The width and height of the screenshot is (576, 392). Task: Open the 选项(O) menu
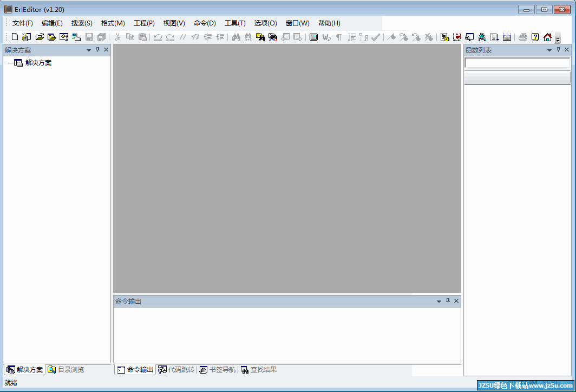(x=265, y=23)
